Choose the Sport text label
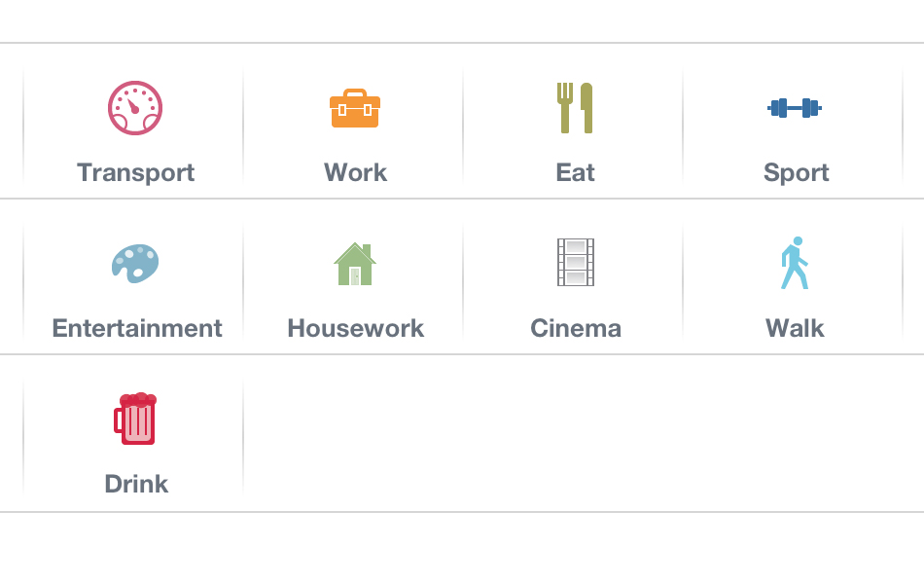Image resolution: width=924 pixels, height=584 pixels. [x=796, y=172]
